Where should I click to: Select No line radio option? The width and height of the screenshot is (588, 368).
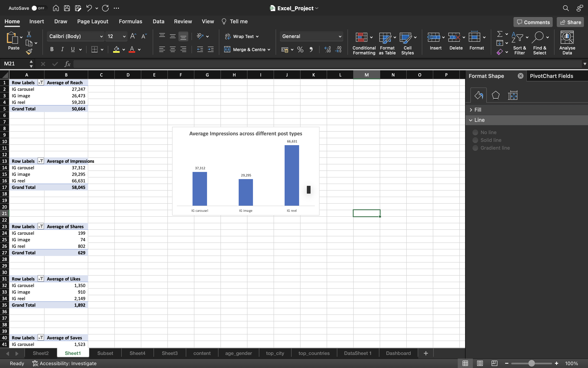[475, 132]
